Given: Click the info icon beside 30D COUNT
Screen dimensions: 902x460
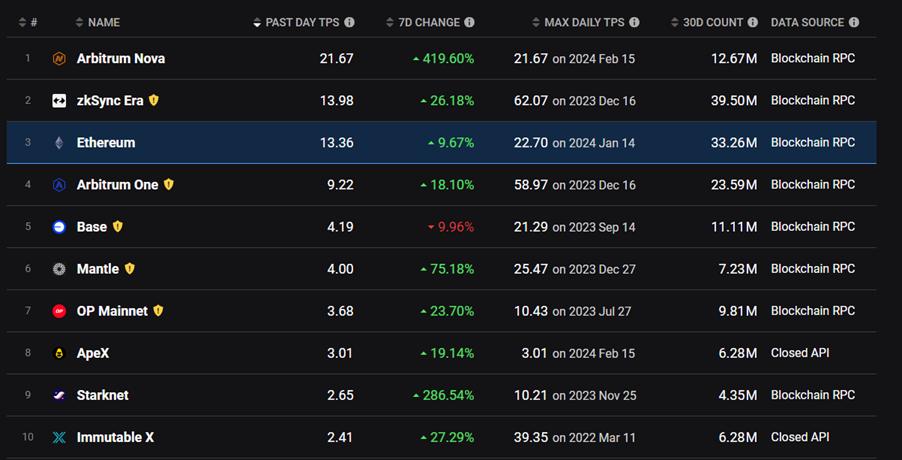Looking at the screenshot, I should click(x=752, y=22).
